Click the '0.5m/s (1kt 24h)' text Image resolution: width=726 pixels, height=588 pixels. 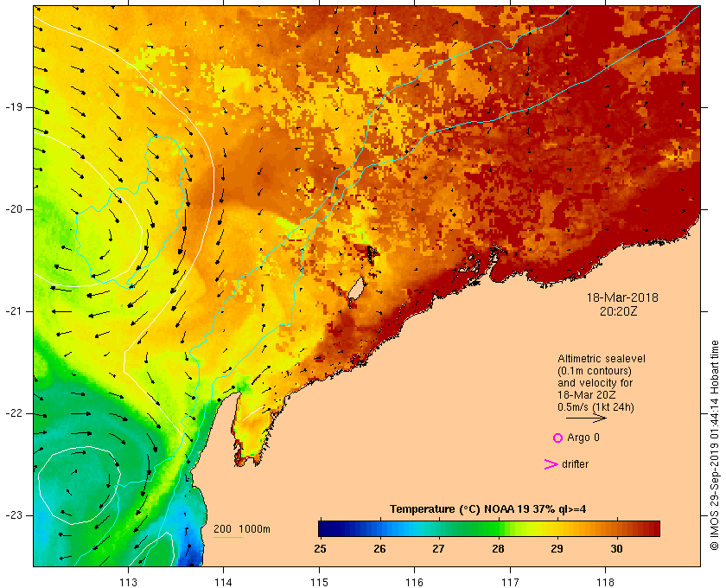(x=595, y=406)
